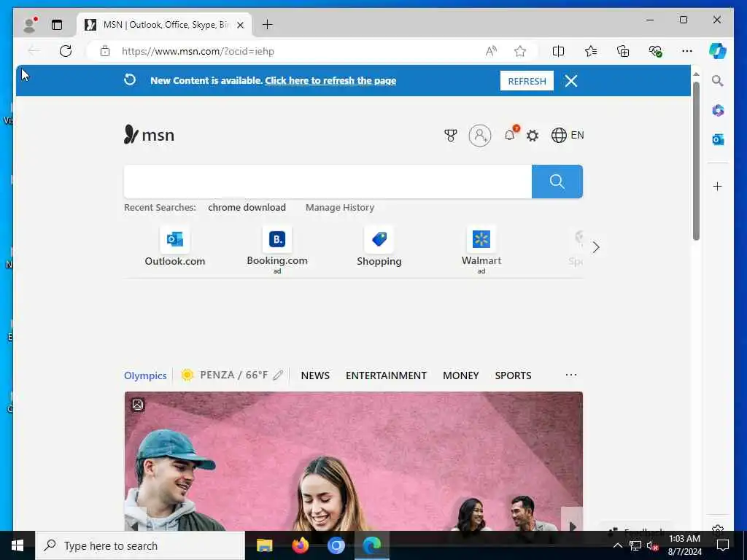
Task: Click the taskbar search box
Action: coord(140,545)
